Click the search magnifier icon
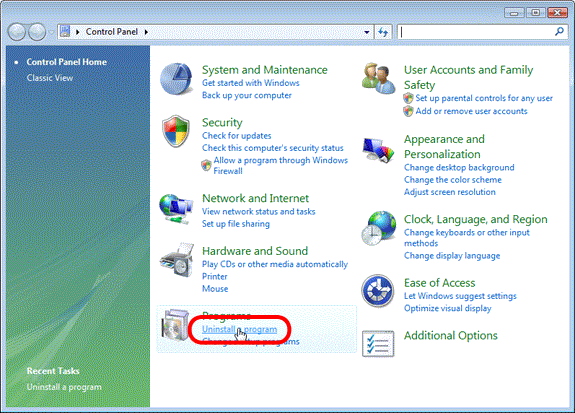Image resolution: width=575 pixels, height=413 pixels. point(559,32)
